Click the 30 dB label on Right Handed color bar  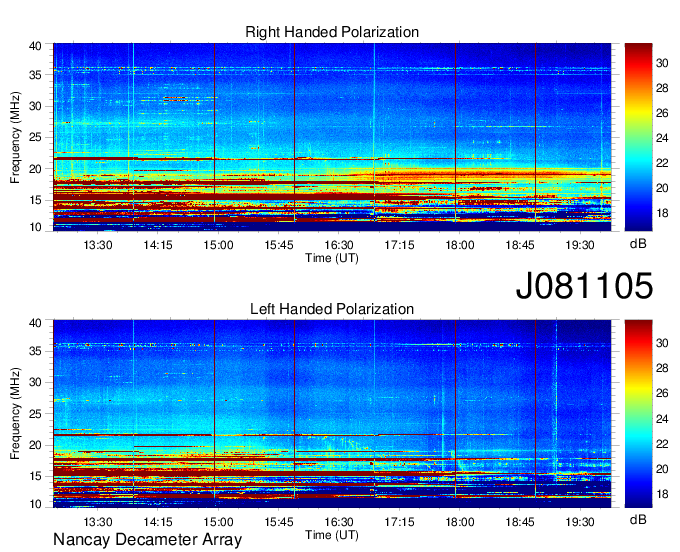click(662, 63)
